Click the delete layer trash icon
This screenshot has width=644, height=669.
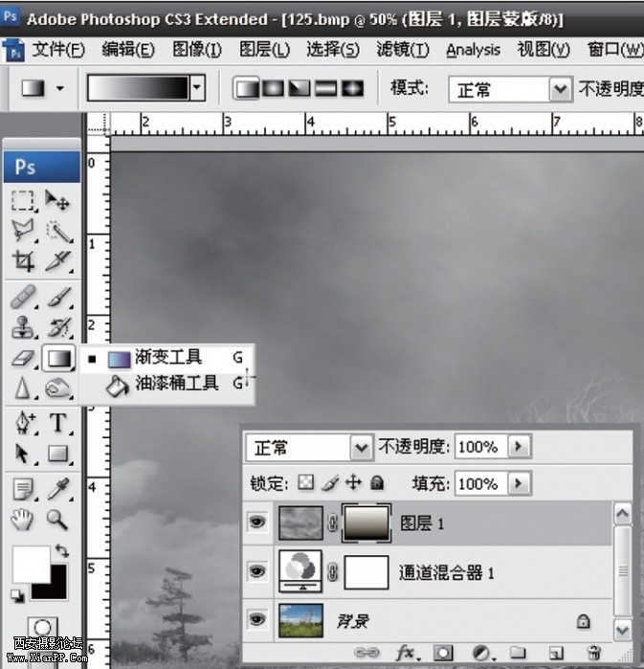pyautogui.click(x=594, y=653)
